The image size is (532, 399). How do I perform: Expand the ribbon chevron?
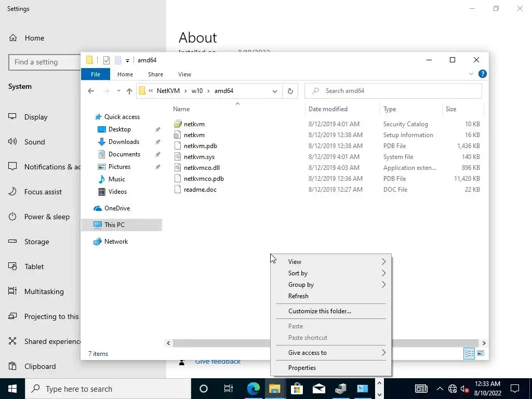pyautogui.click(x=471, y=74)
